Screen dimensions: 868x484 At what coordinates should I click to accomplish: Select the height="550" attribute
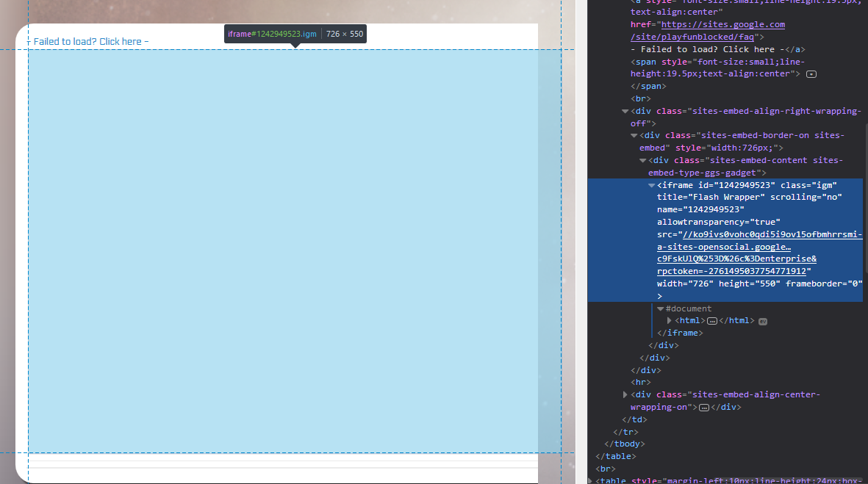[750, 283]
